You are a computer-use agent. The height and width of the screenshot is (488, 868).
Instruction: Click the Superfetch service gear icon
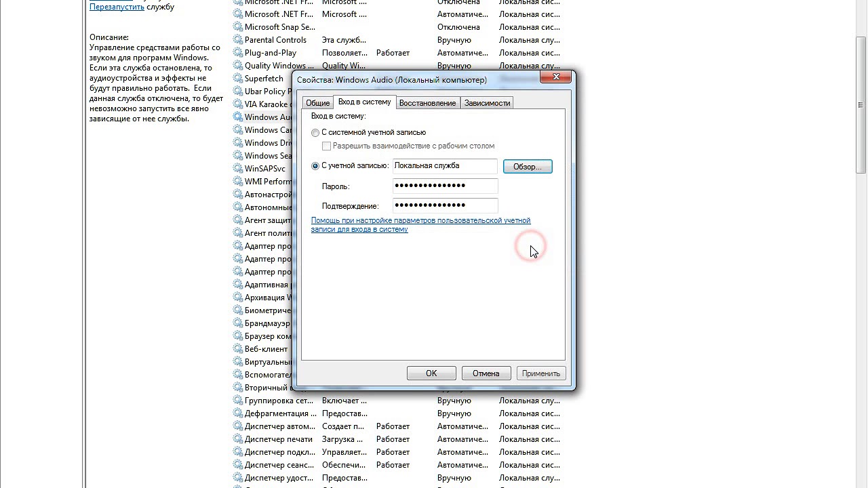tap(238, 79)
